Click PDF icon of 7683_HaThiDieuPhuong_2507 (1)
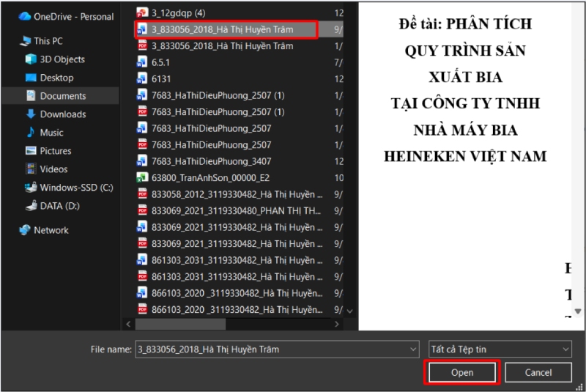 tap(142, 111)
